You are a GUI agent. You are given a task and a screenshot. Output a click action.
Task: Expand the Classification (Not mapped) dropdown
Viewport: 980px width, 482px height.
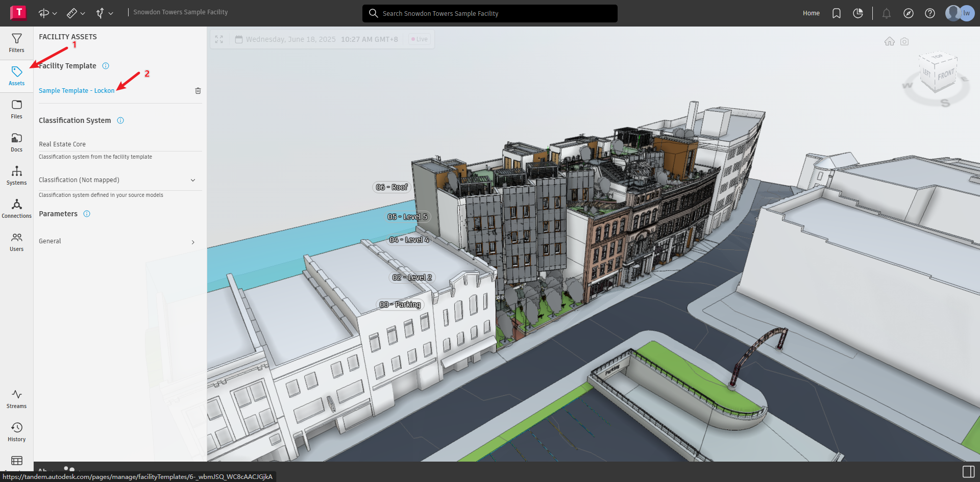click(120, 180)
